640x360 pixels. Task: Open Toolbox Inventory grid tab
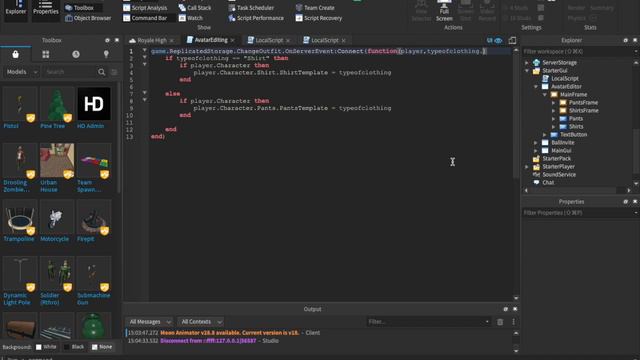pos(46,54)
